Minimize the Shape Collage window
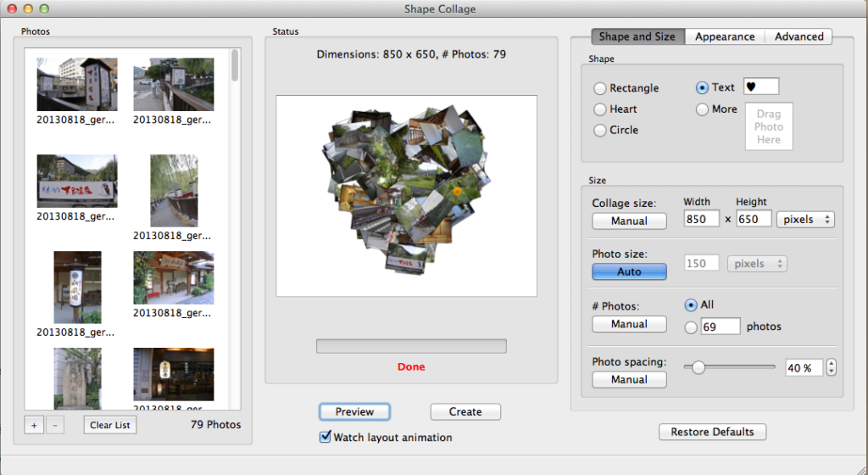Image resolution: width=868 pixels, height=475 pixels. coord(28,8)
